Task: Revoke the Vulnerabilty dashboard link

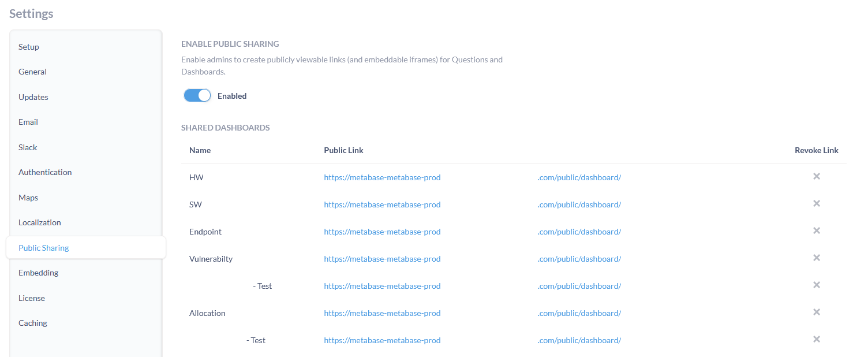Action: click(817, 258)
